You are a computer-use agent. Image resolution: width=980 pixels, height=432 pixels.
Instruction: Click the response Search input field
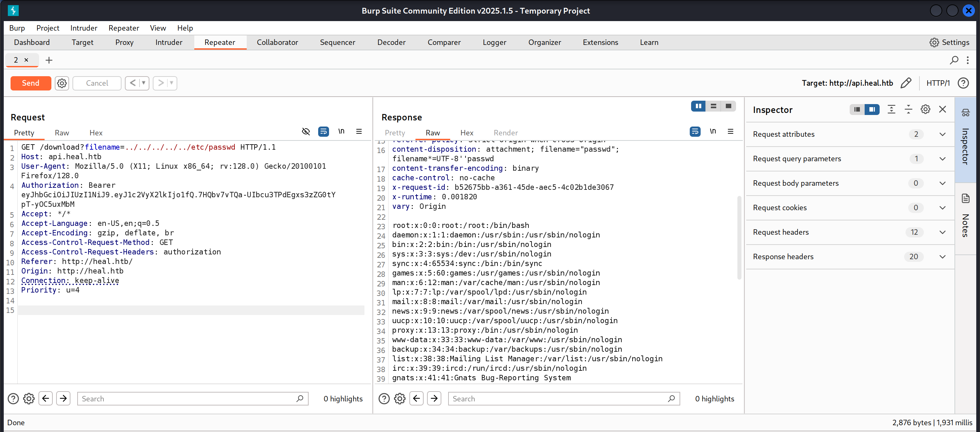pos(557,398)
